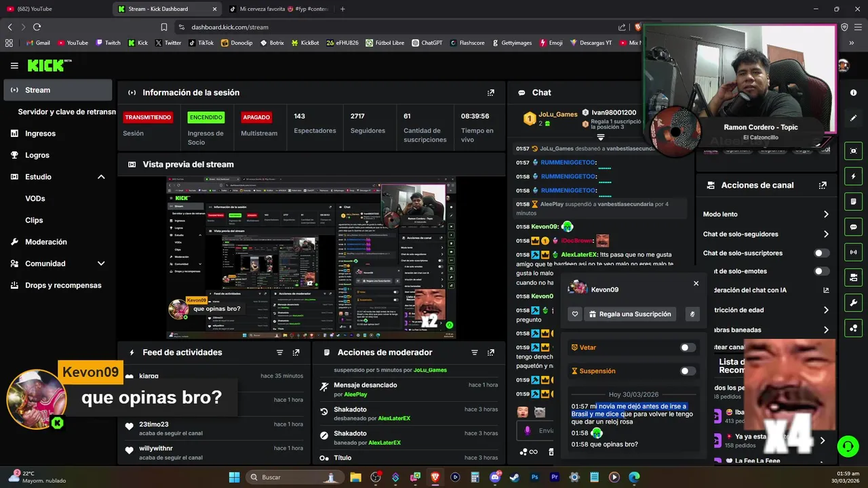Click 23timo23 in the activity feed
868x488 pixels.
click(x=154, y=424)
